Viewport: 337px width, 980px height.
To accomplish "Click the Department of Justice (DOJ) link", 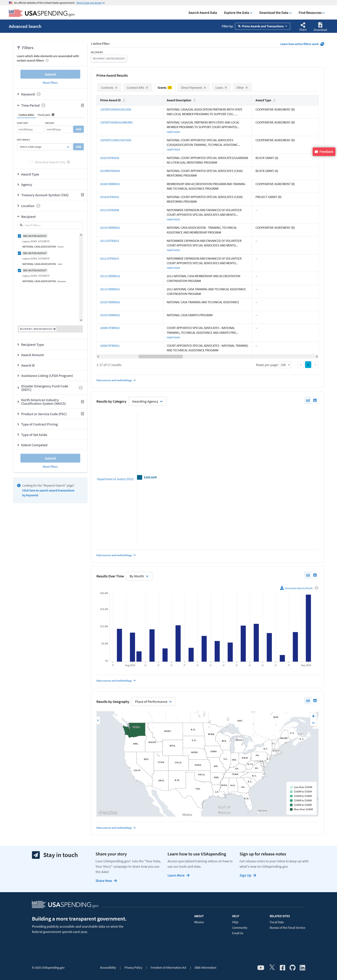I will tap(115, 479).
